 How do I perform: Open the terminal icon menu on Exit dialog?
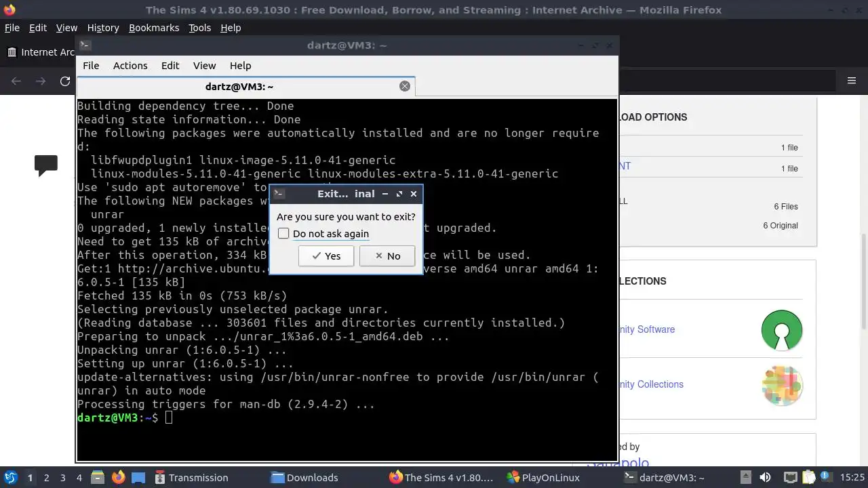[x=278, y=194]
